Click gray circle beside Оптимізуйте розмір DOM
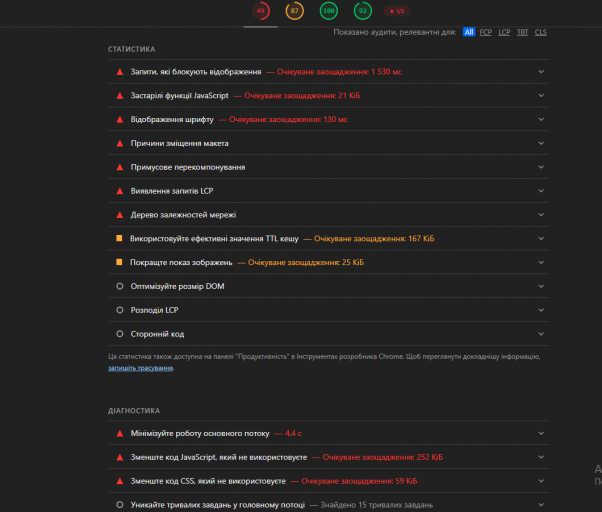602x512 pixels. 120,286
